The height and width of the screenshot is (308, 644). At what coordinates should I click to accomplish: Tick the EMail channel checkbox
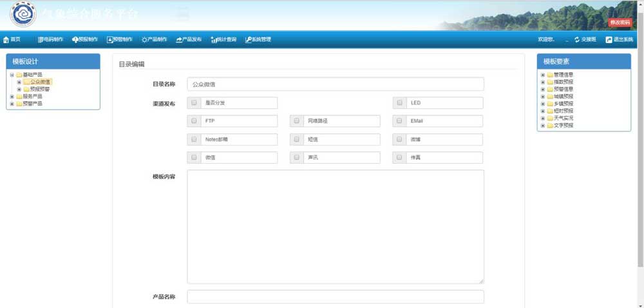pyautogui.click(x=400, y=121)
